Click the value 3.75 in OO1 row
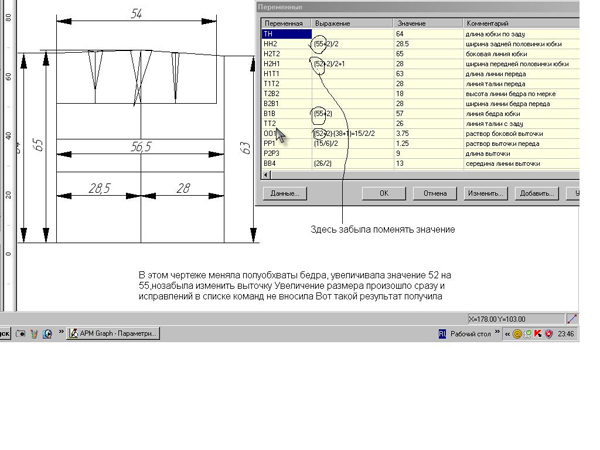This screenshot has width=600, height=450. point(403,133)
